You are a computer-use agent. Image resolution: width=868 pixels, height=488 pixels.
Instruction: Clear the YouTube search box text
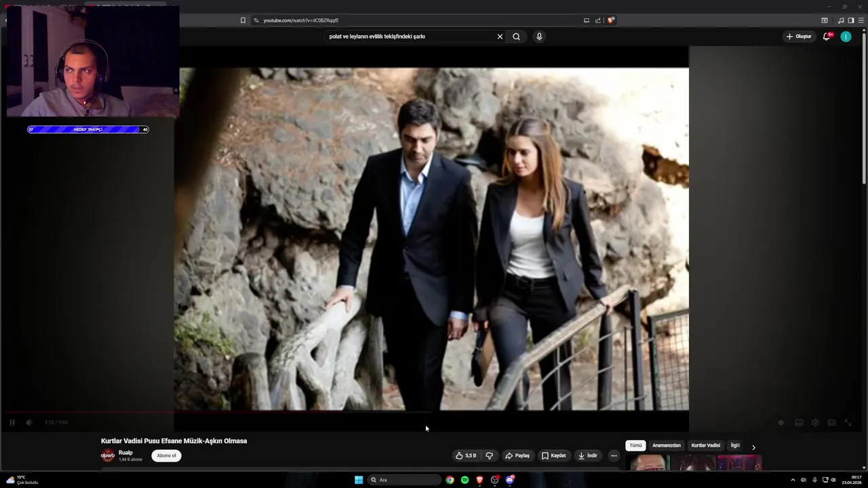click(x=500, y=37)
